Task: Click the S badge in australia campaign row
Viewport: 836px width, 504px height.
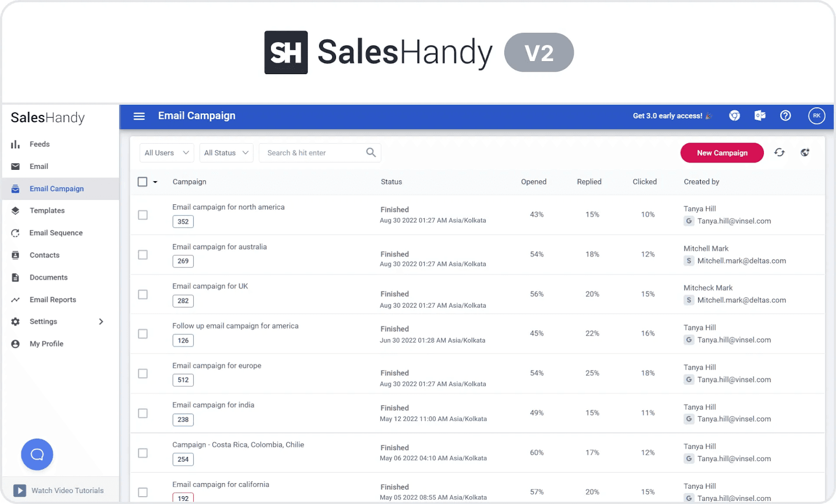Action: tap(689, 261)
